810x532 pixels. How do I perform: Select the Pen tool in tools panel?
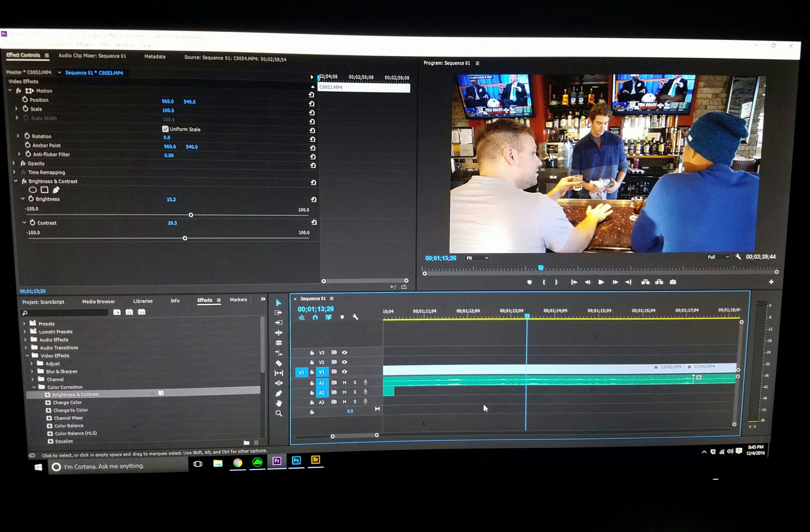[x=279, y=393]
